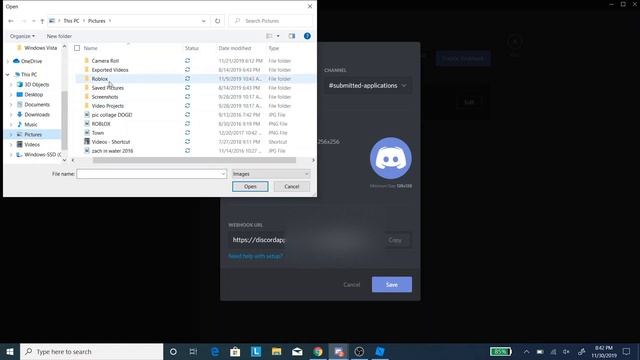Select the Video Projects folder
The image size is (640, 360).
click(107, 106)
